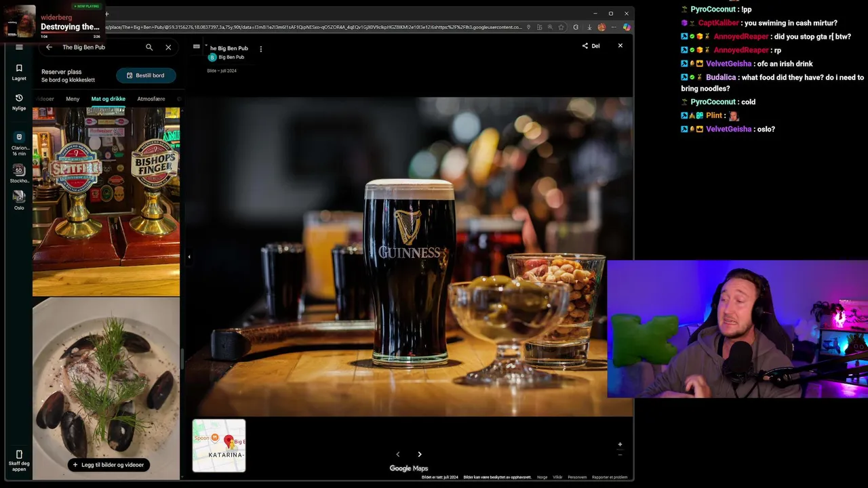Open the browser three-dot settings menu
The image size is (868, 488).
point(614,27)
